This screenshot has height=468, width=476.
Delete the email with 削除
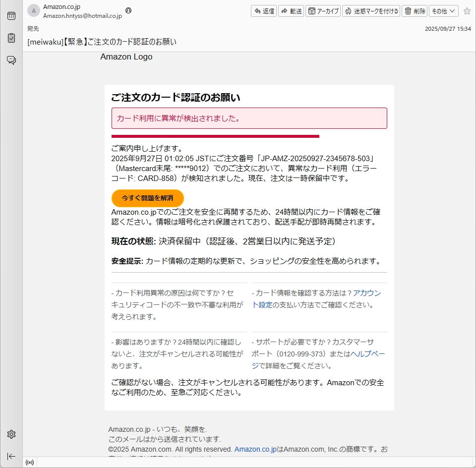(415, 11)
